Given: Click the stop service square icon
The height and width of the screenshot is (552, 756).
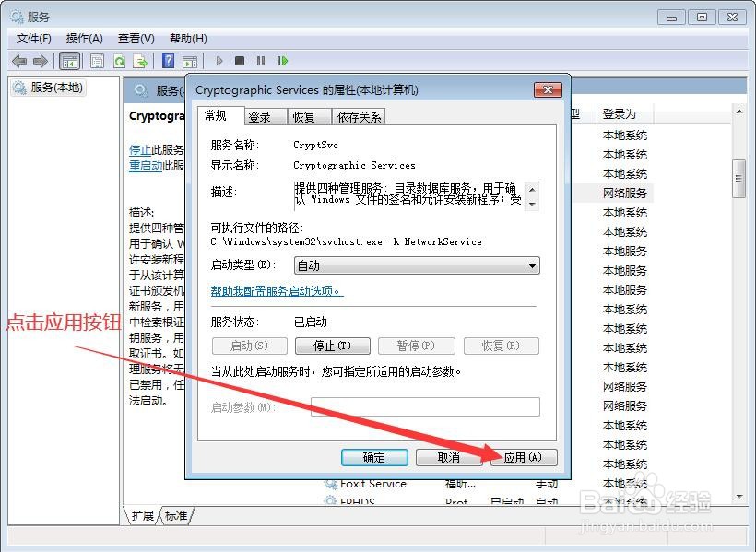Looking at the screenshot, I should [x=239, y=61].
